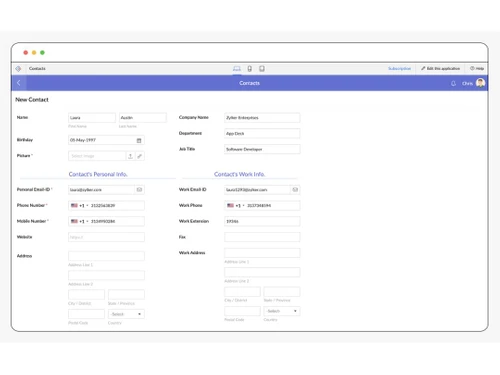
Task: Click Edit this application button
Action: coord(440,69)
